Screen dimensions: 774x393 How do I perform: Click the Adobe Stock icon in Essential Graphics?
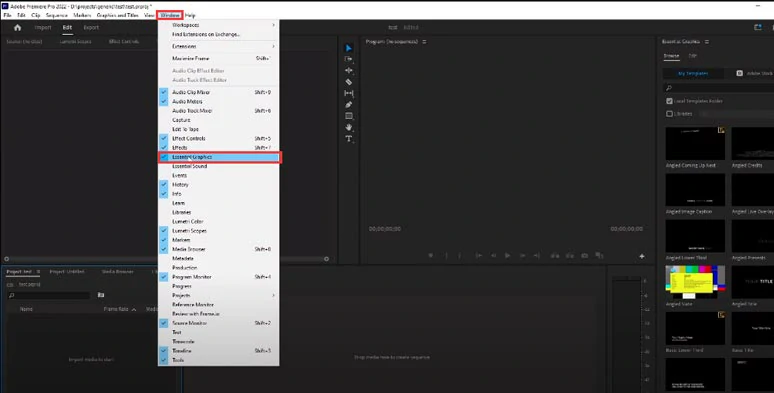739,73
